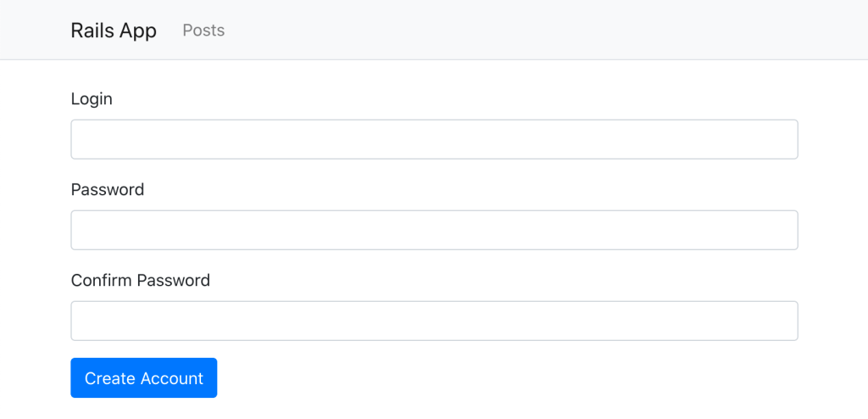
Task: Click the blue Create Account button
Action: tap(144, 378)
